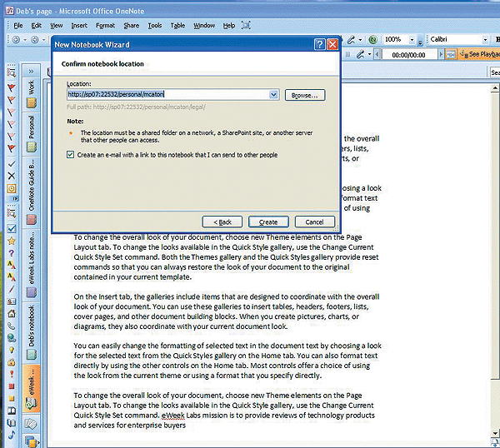Click the wizard's question mark help button

coord(320,44)
